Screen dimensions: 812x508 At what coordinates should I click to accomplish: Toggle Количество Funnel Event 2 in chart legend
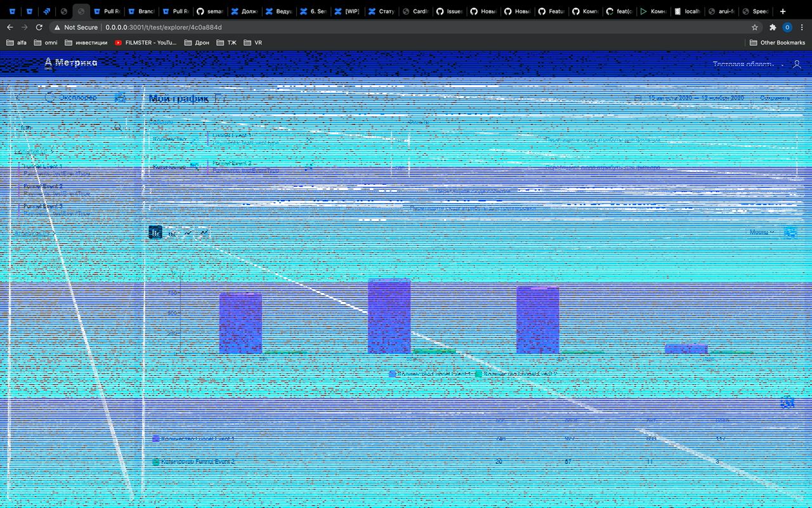click(516, 374)
